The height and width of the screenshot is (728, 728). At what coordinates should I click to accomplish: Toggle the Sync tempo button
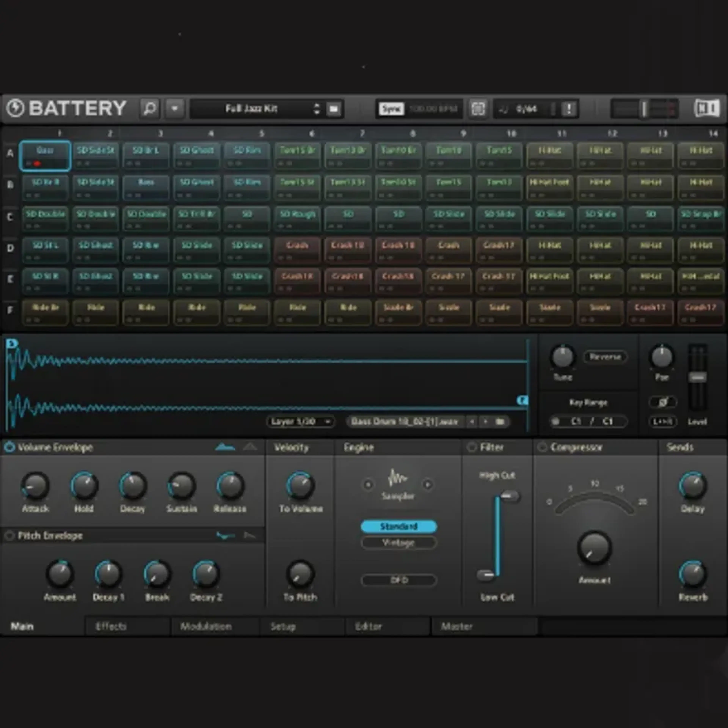[x=391, y=109]
